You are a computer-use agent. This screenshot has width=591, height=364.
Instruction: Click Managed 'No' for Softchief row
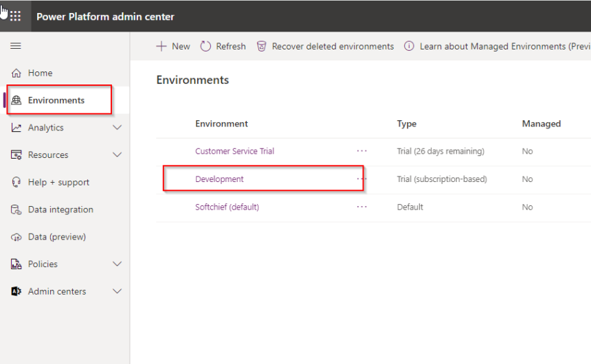(527, 207)
